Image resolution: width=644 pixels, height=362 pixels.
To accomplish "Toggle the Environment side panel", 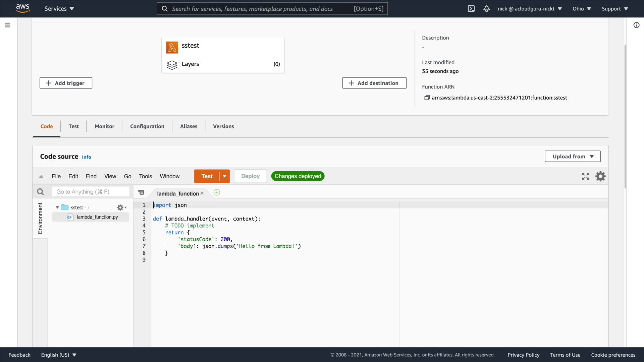I will pyautogui.click(x=40, y=218).
